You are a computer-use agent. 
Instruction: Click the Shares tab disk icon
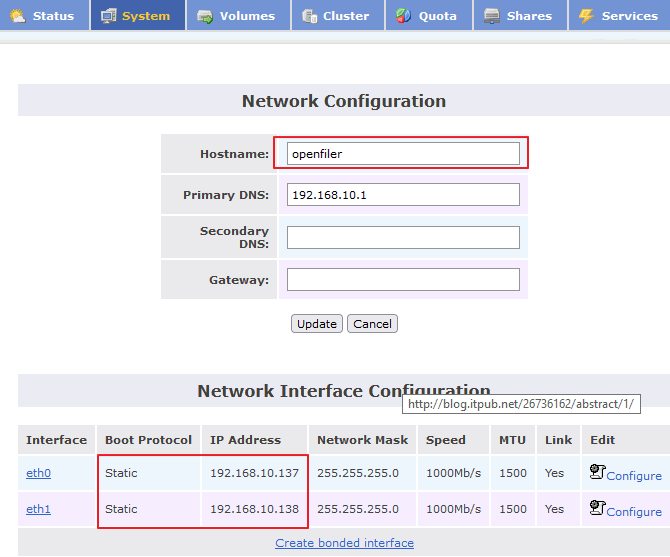click(x=492, y=16)
